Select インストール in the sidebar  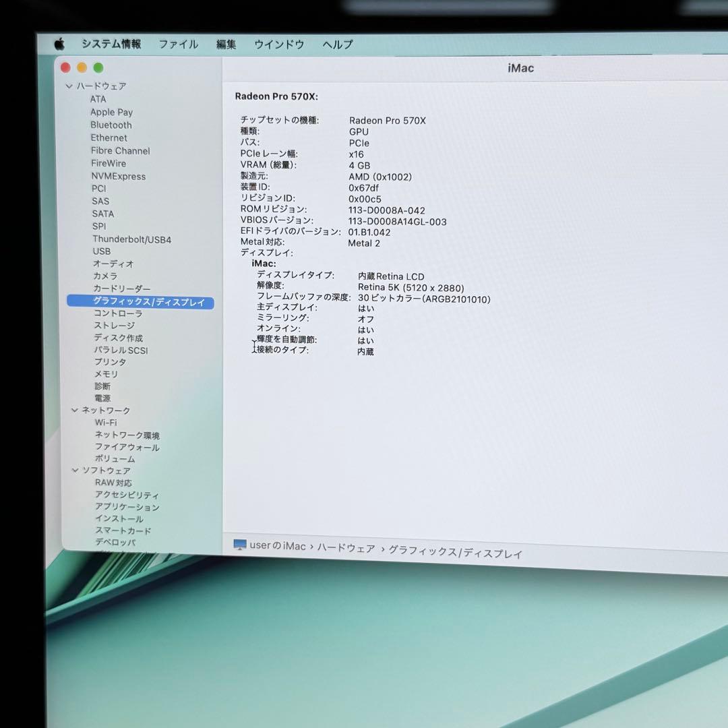click(x=119, y=518)
